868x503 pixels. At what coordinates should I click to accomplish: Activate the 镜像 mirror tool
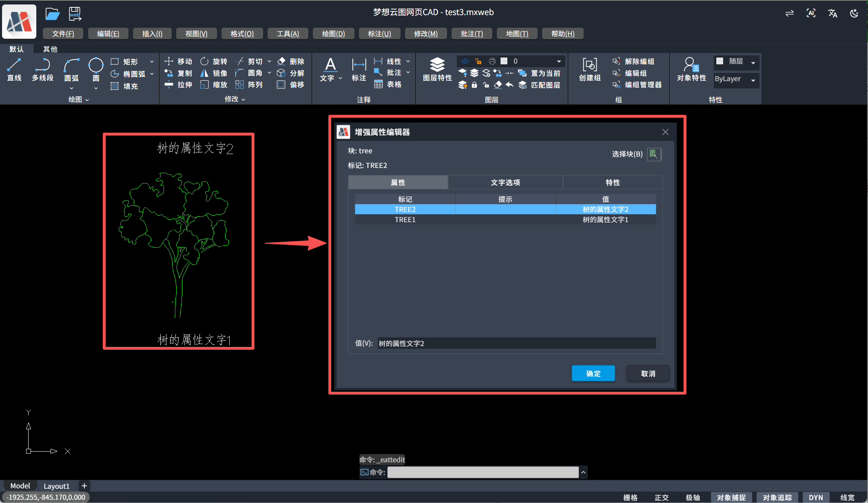coord(214,73)
